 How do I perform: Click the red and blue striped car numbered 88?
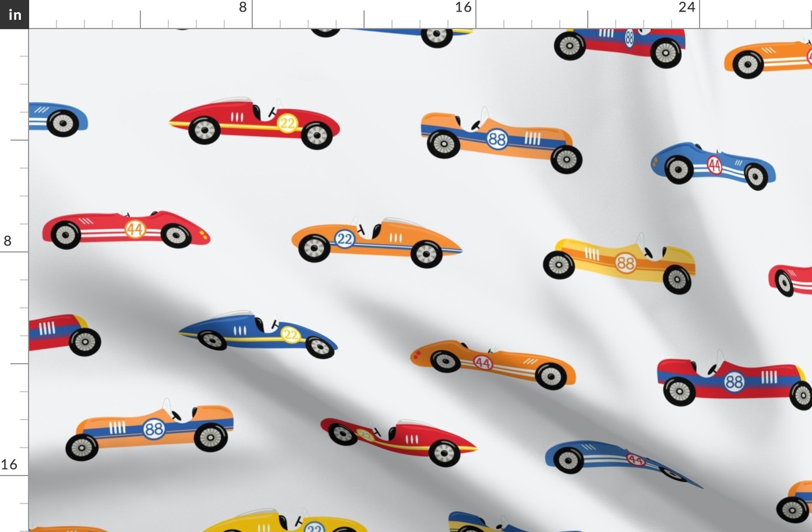(735, 380)
